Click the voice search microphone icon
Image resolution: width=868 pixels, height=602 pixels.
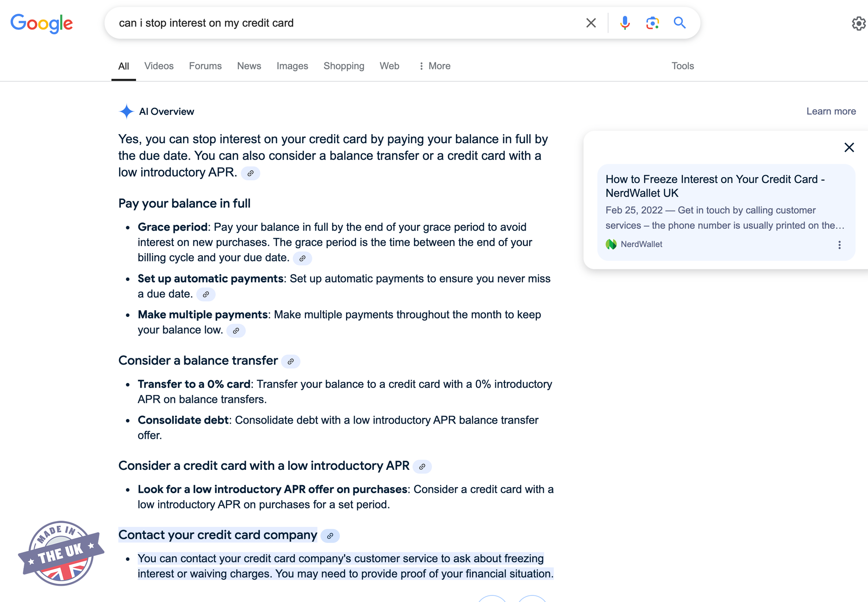click(625, 23)
